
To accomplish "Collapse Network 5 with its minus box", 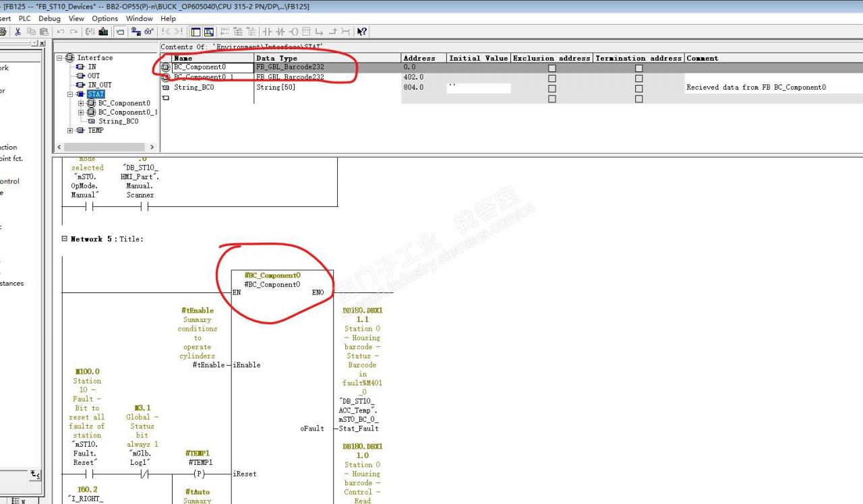I will (x=65, y=239).
